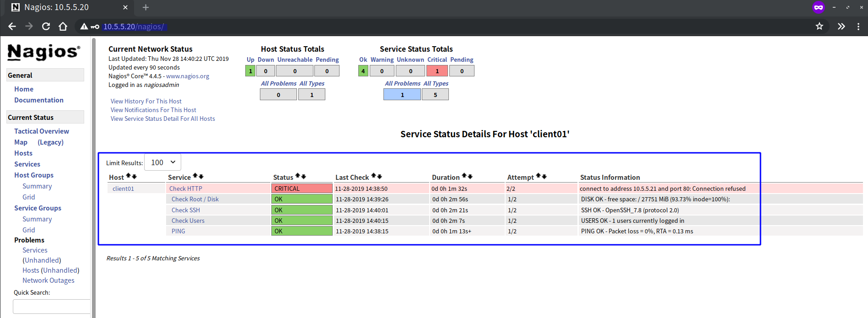Open the (Legacy) map link

point(50,142)
